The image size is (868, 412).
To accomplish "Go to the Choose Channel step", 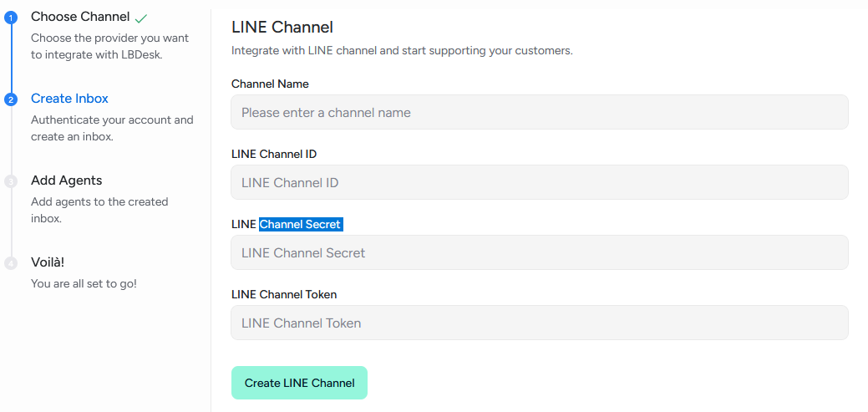I will click(x=80, y=17).
